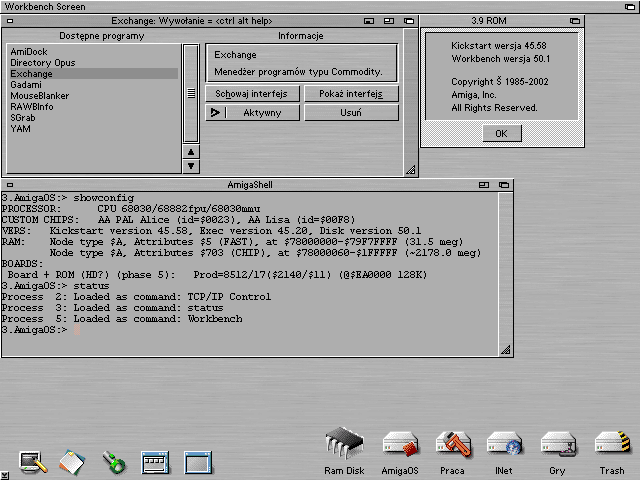Click the AmigaShell depth gadget

click(504, 185)
